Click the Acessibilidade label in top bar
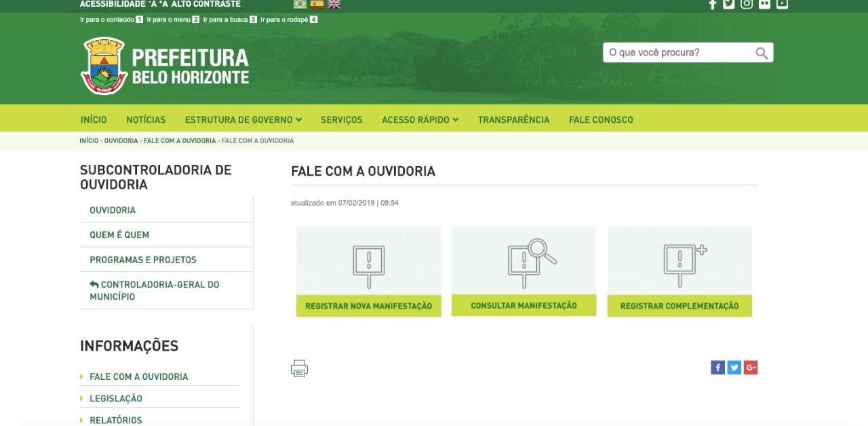Screen dimensions: 868x426 tap(113, 4)
